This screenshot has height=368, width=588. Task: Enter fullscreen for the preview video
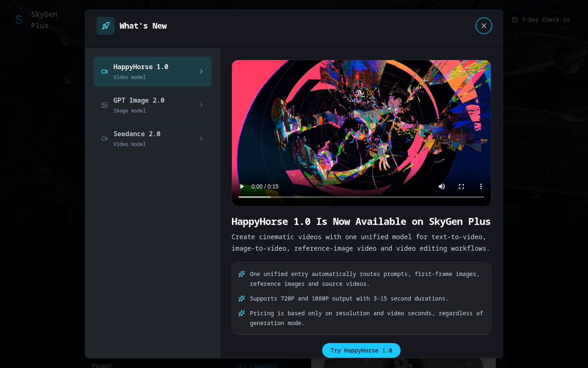pos(461,186)
